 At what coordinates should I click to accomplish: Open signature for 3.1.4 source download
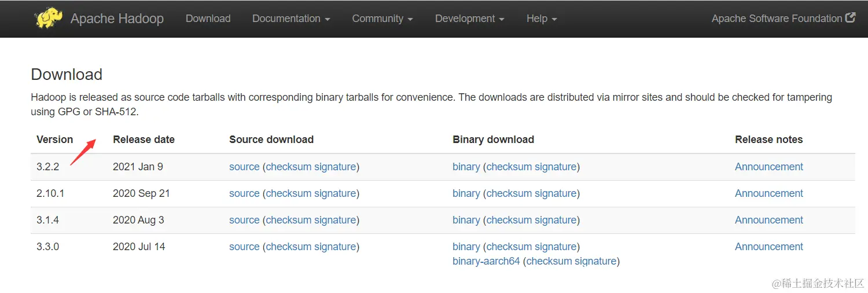coord(335,220)
